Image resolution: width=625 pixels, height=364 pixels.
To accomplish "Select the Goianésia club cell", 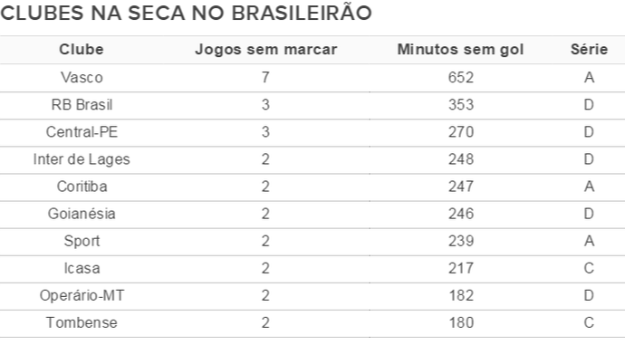I will coord(82,214).
